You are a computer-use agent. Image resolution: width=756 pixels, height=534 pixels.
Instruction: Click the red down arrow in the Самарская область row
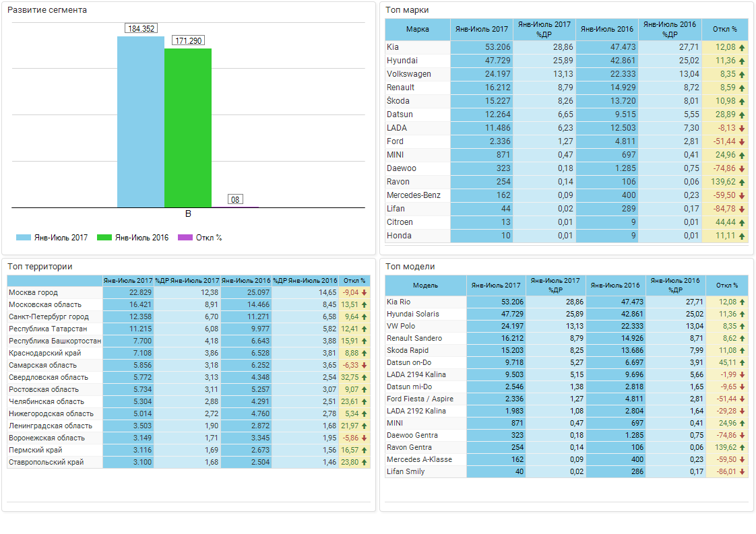tap(365, 366)
